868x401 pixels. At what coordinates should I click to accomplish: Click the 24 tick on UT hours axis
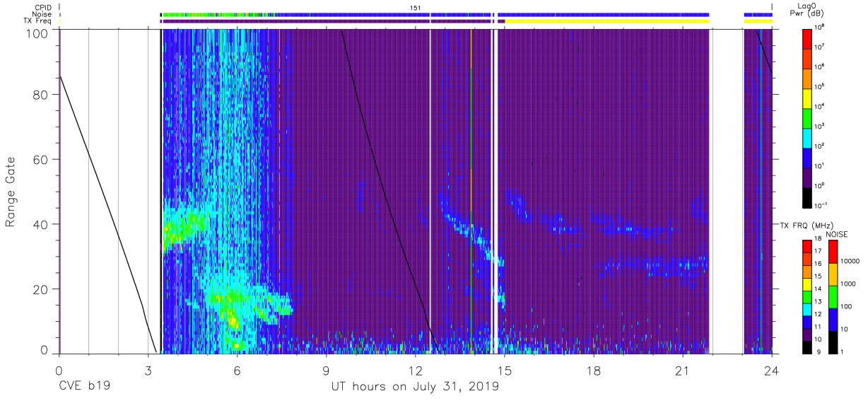[771, 370]
